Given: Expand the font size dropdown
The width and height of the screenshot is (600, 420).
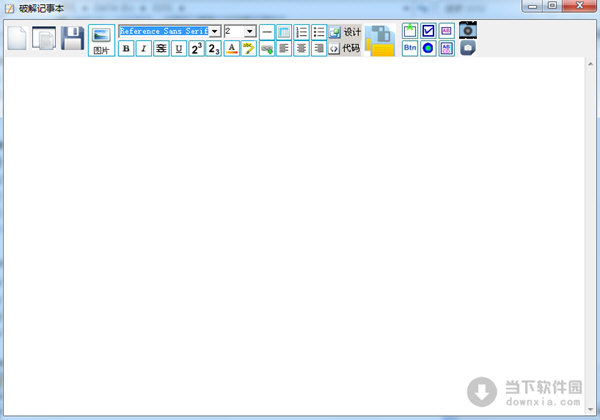Looking at the screenshot, I should pos(250,32).
